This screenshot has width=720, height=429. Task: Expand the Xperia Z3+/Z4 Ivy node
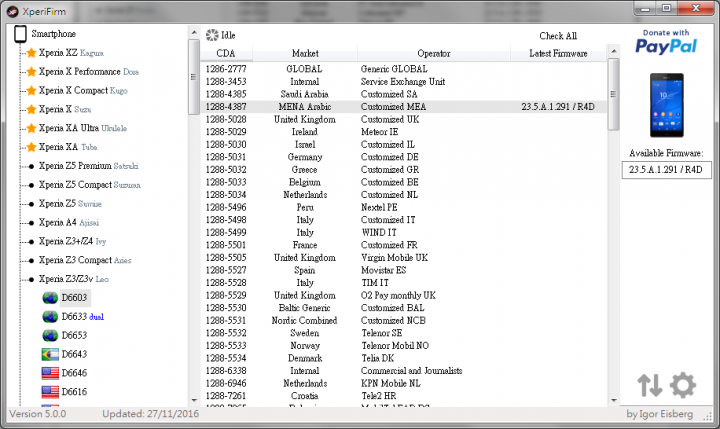pyautogui.click(x=31, y=242)
